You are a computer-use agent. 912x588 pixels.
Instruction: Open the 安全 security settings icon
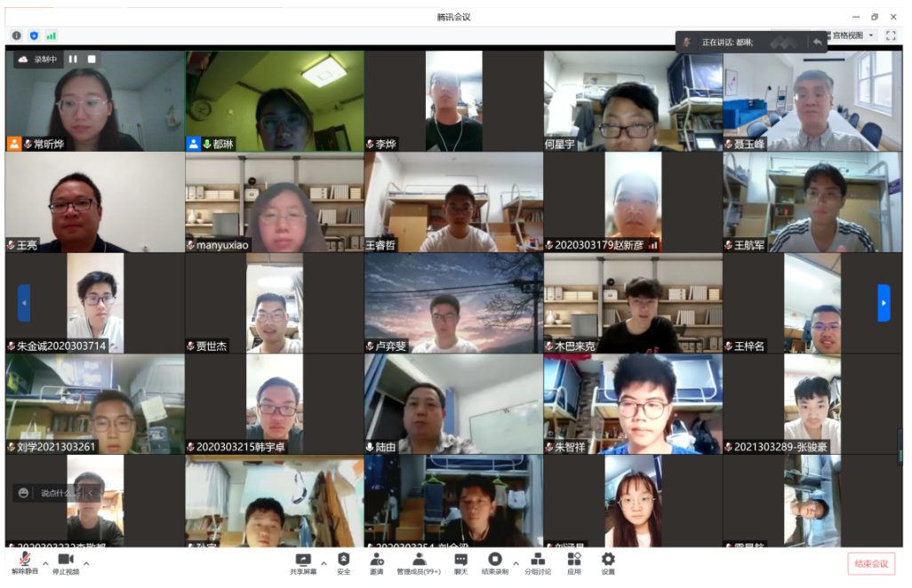343,563
